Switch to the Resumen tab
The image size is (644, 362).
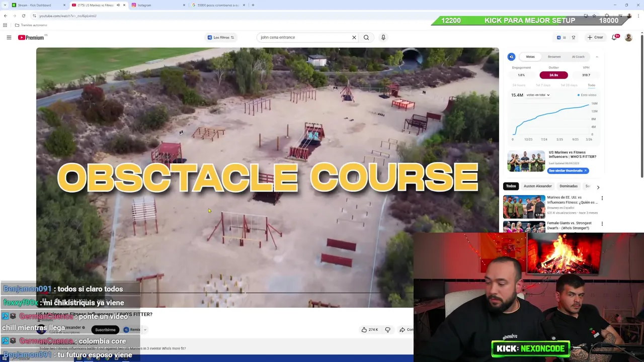coord(554,57)
